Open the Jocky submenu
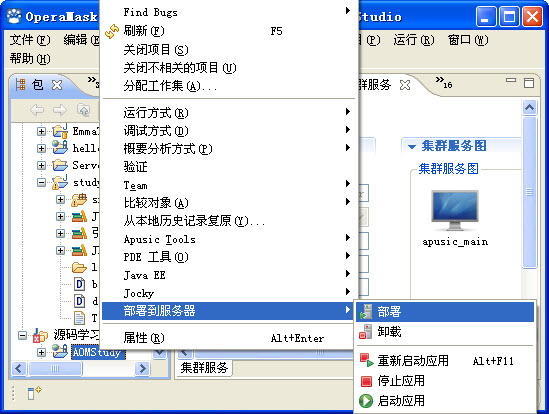 230,293
